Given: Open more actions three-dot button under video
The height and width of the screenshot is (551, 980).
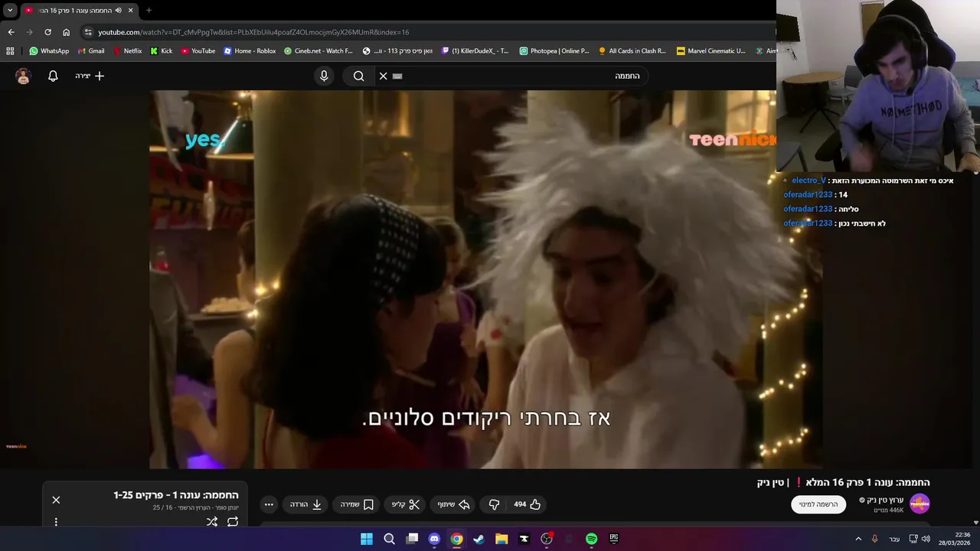Looking at the screenshot, I should [x=269, y=504].
